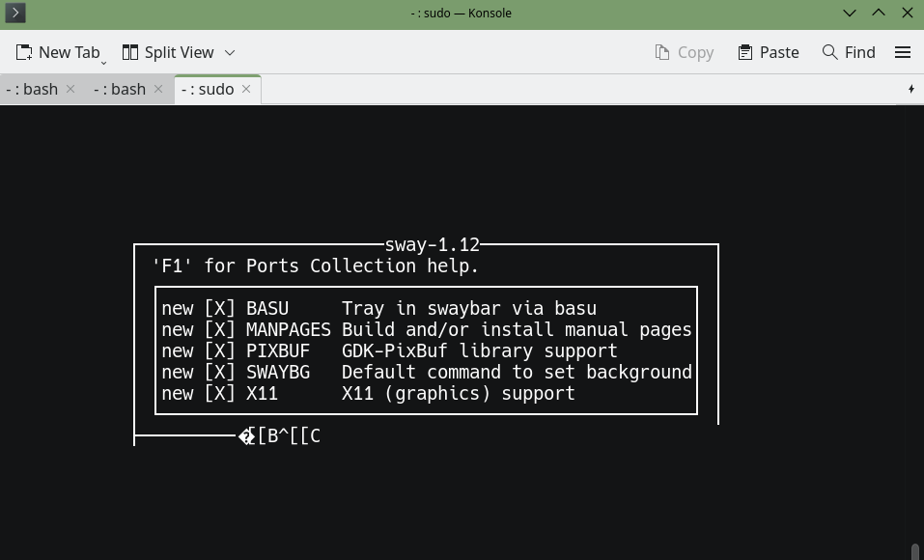The image size is (924, 560).
Task: Open the terminal icon menu in title bar
Action: coord(15,13)
